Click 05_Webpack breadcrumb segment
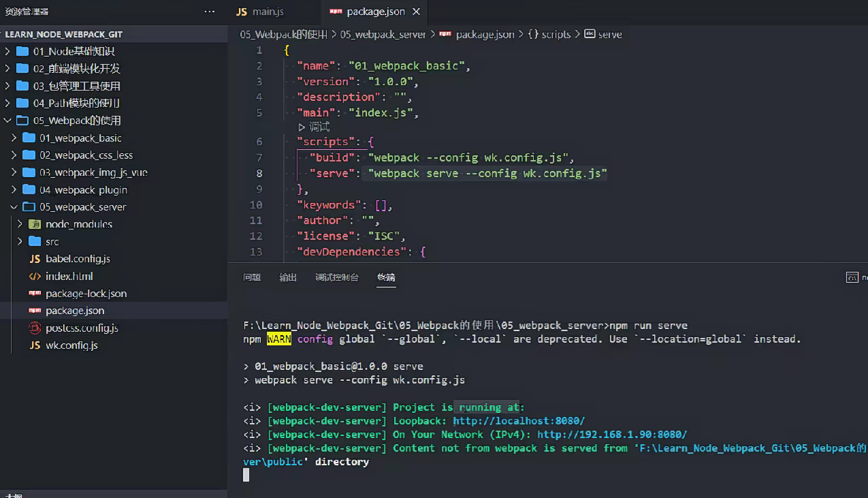This screenshot has width=868, height=498. (283, 34)
